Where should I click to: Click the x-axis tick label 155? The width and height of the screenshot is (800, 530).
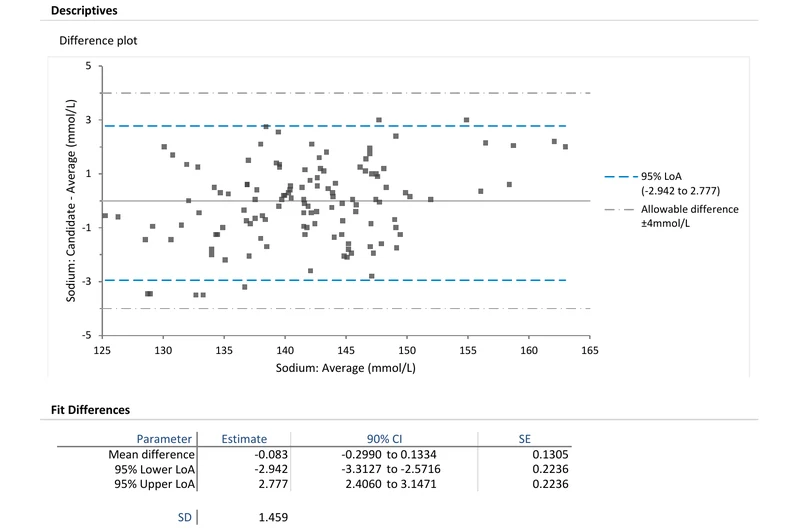pos(468,350)
